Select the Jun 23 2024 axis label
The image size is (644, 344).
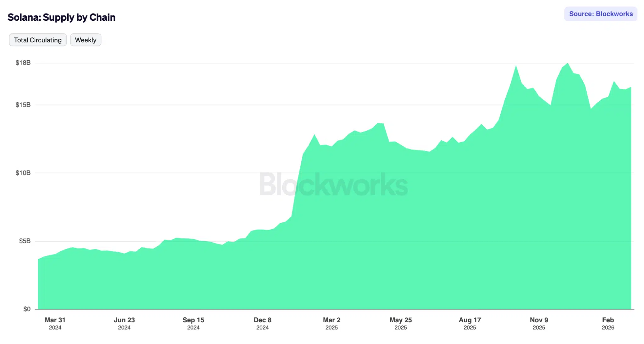[x=125, y=323]
